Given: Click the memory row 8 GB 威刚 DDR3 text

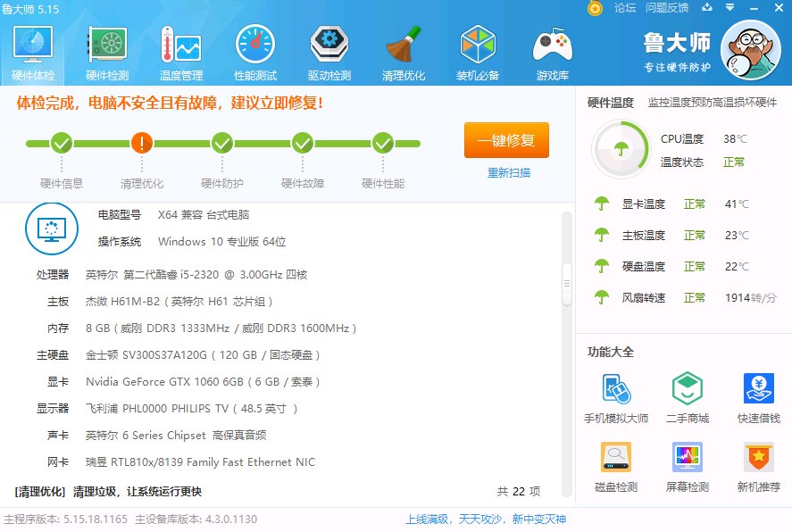Looking at the screenshot, I should (x=221, y=328).
